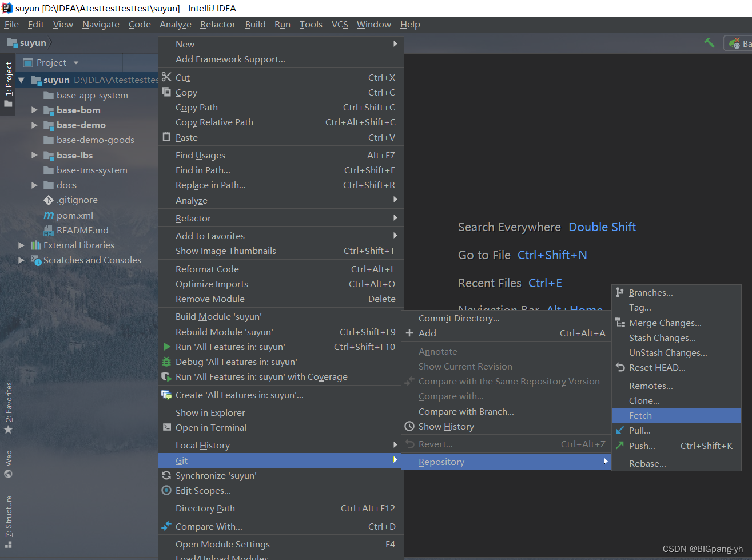Click the Reset HEAD undo icon
The height and width of the screenshot is (560, 752).
pyautogui.click(x=620, y=367)
